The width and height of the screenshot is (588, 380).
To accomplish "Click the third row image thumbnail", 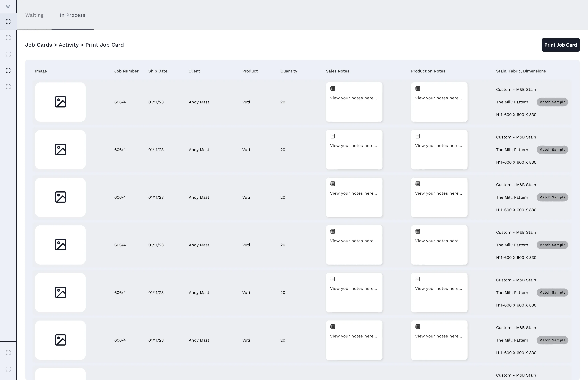I will point(60,197).
